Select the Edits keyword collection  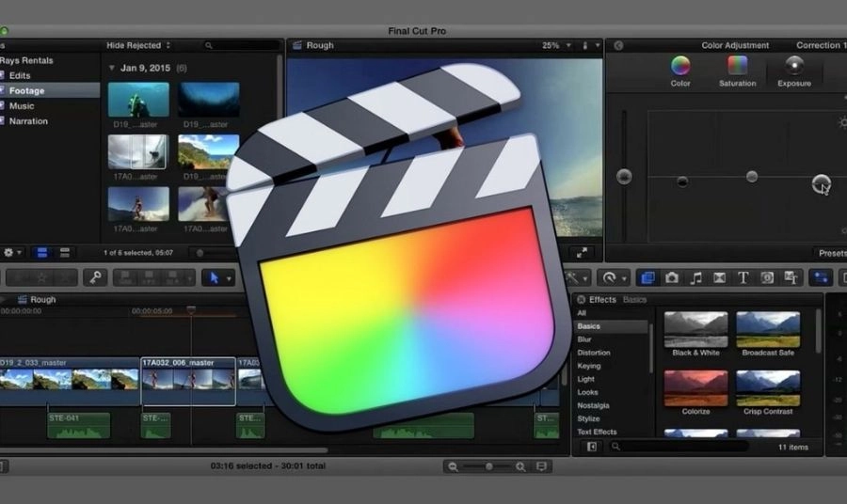[x=20, y=75]
